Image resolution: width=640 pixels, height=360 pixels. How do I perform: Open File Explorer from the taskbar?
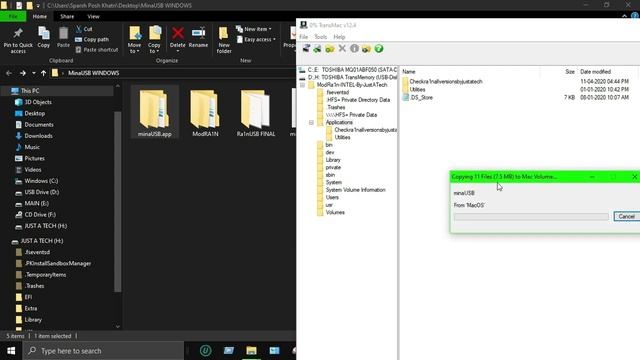[x=251, y=351]
